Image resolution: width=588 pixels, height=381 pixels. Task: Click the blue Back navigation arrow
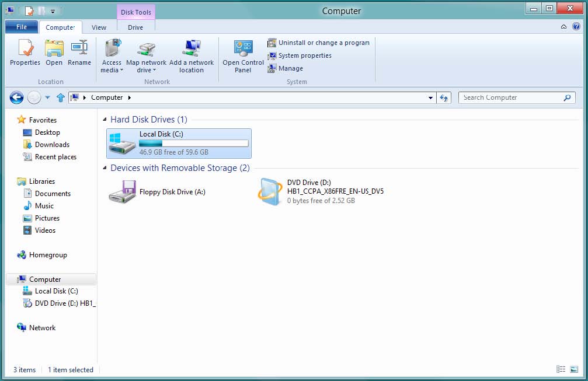16,98
